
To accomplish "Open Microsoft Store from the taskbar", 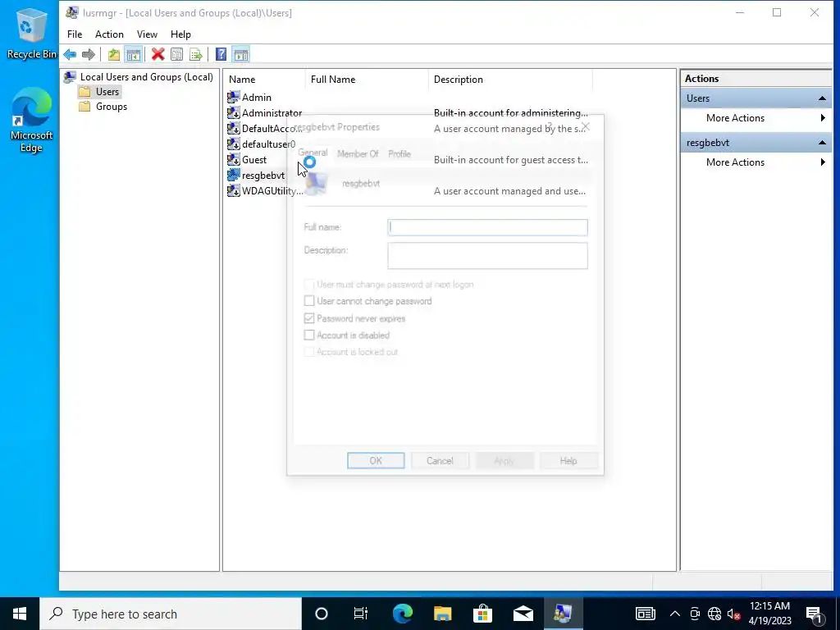I will (482, 614).
